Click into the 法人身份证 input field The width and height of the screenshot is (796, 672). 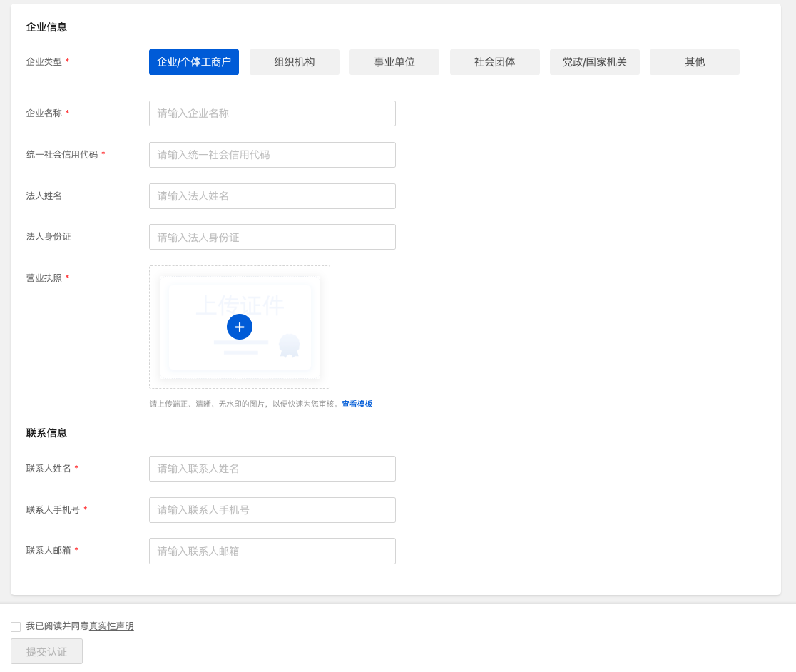272,237
